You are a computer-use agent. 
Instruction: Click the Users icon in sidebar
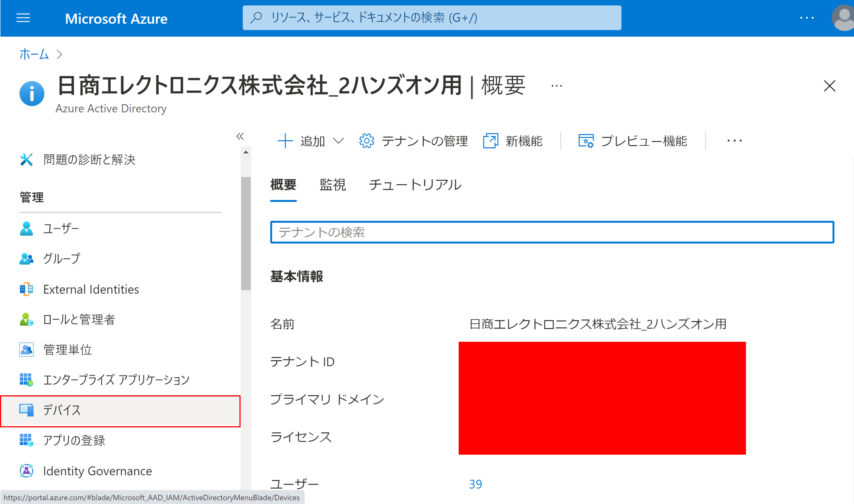tap(26, 229)
